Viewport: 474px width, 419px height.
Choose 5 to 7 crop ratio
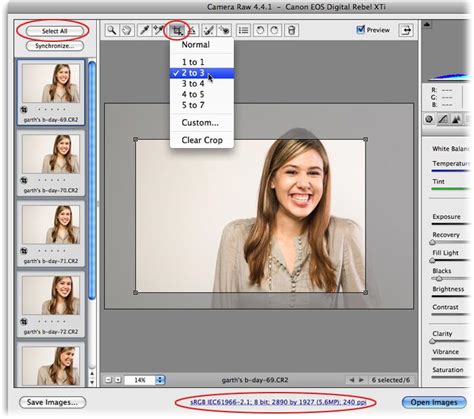tap(202, 105)
